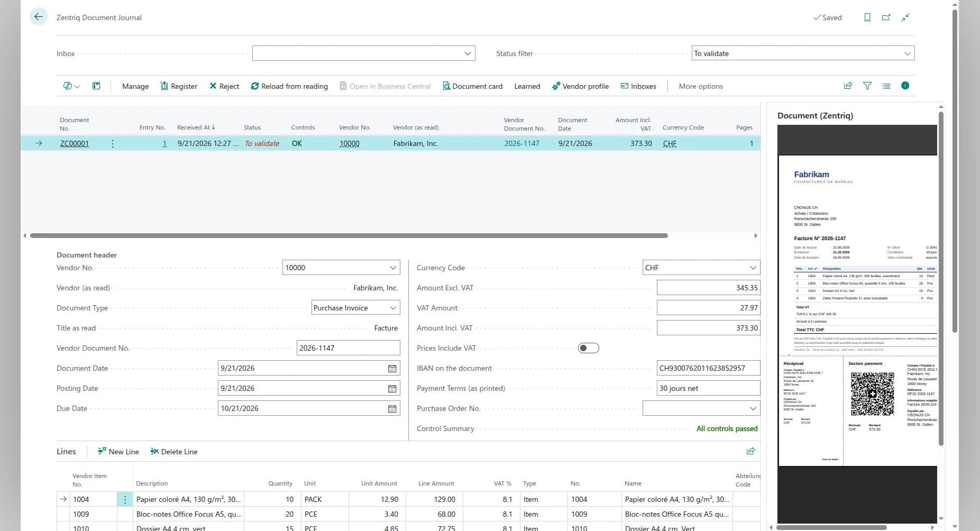Open Purchase Order No. dropdown
The image size is (980, 531).
click(x=753, y=408)
